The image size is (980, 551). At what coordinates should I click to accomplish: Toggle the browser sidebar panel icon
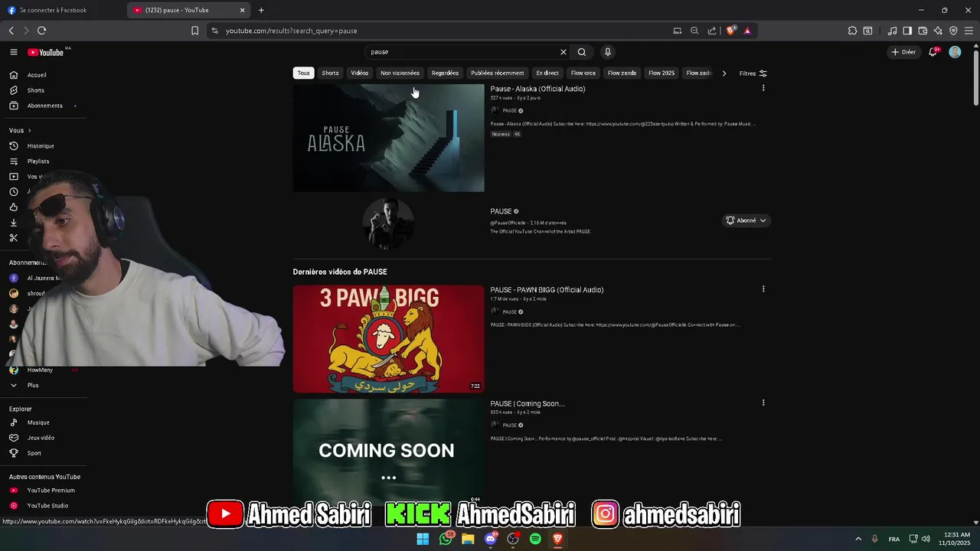pos(907,31)
